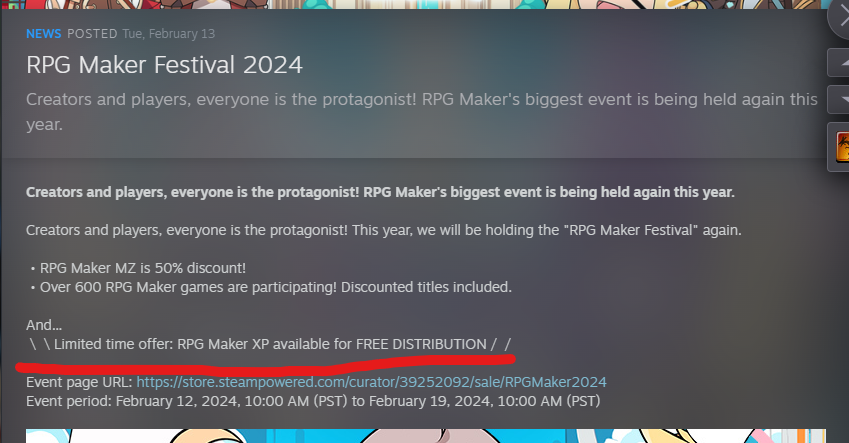Viewport: 849px width, 443px height.
Task: Open the orange game icon on the right edge
Action: pyautogui.click(x=841, y=147)
